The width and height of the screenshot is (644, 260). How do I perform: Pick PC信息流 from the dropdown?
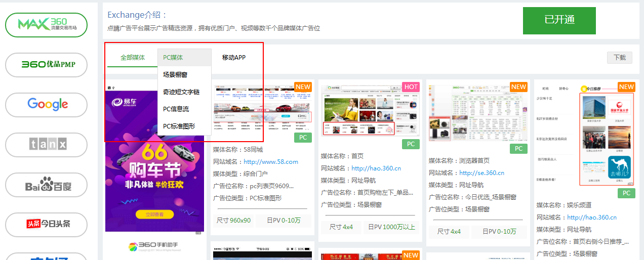(x=176, y=109)
